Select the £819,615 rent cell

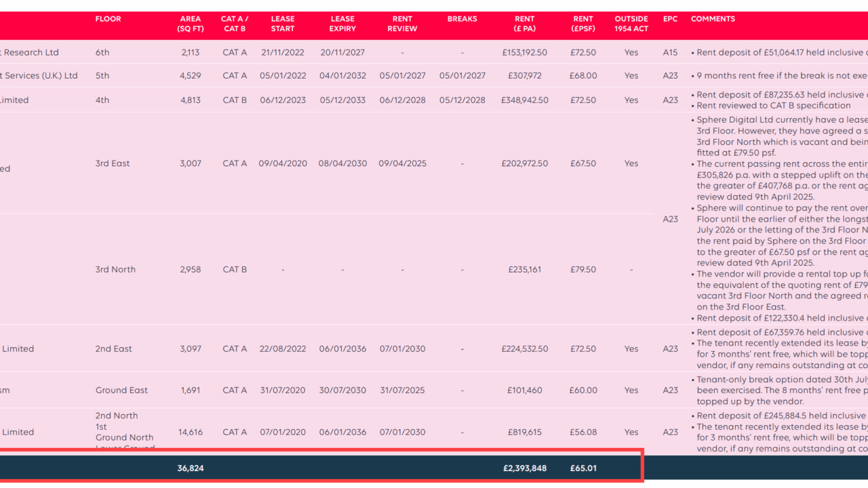coord(525,432)
